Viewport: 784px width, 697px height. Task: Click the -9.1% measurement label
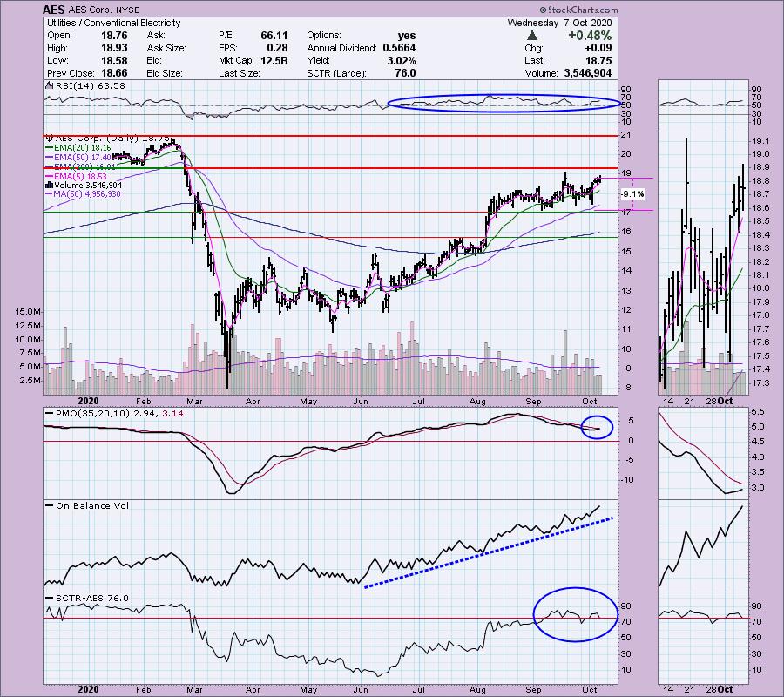point(632,194)
